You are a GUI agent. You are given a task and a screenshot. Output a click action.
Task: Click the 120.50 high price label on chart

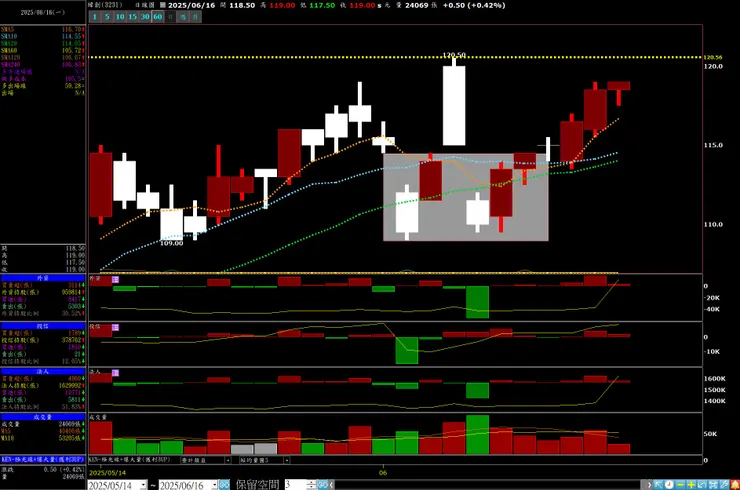tap(454, 55)
